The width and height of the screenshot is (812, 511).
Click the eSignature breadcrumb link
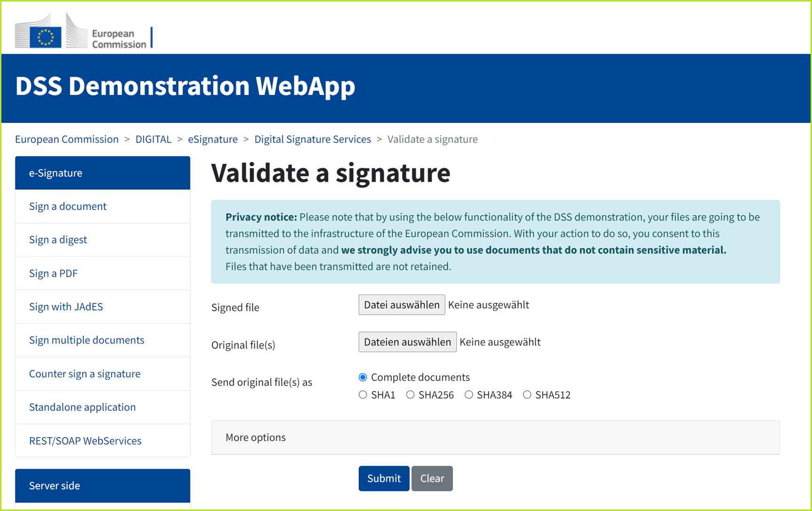coord(213,139)
